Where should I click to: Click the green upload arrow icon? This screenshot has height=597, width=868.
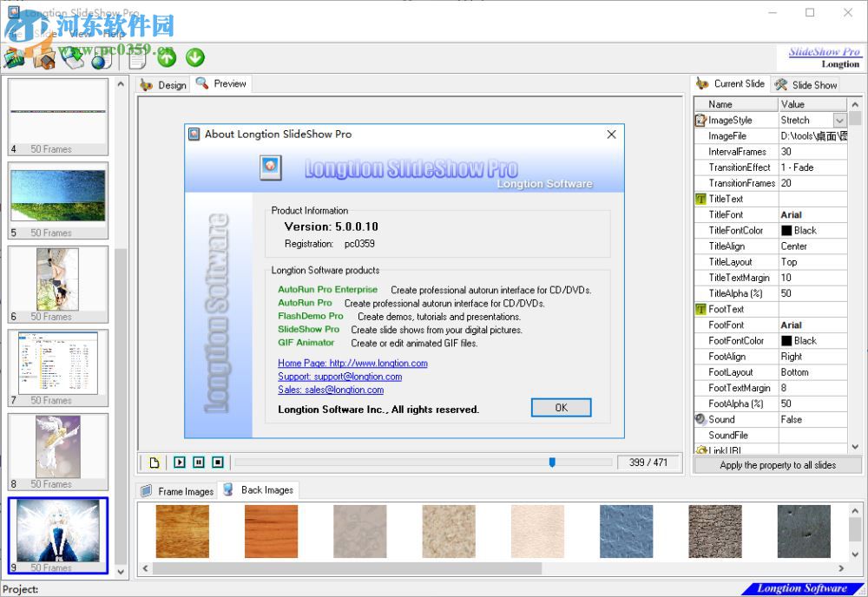point(167,58)
